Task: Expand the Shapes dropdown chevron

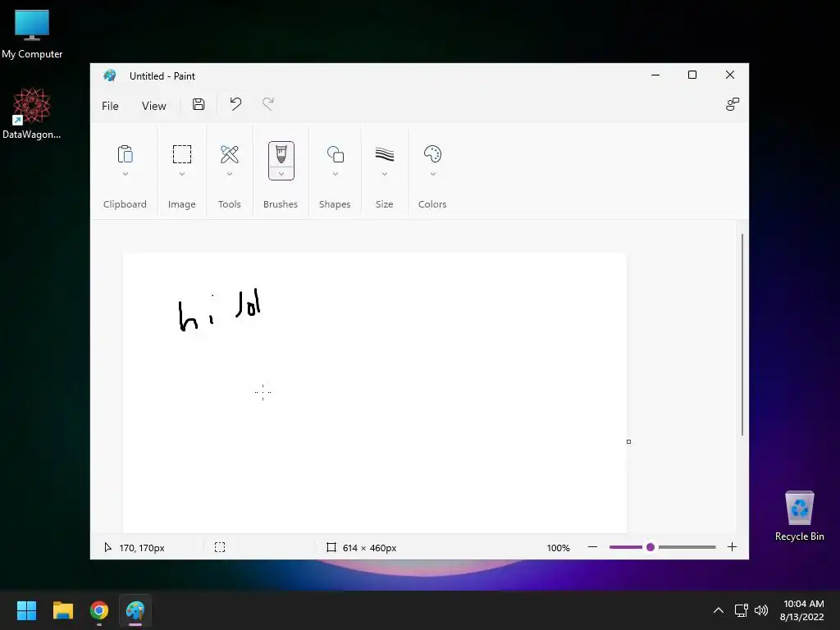Action: (x=336, y=174)
